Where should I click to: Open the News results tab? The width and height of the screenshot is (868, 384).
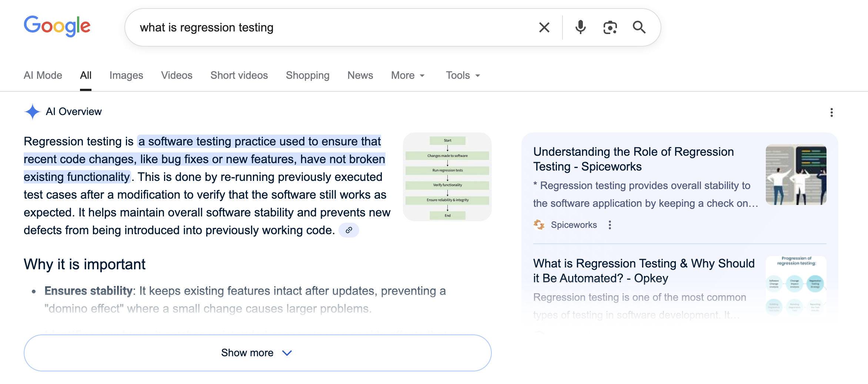360,75
